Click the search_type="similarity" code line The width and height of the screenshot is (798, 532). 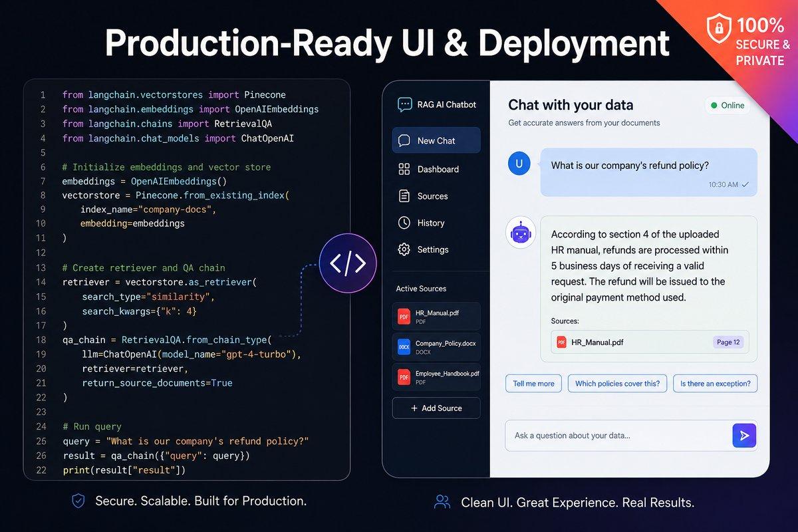coord(148,297)
